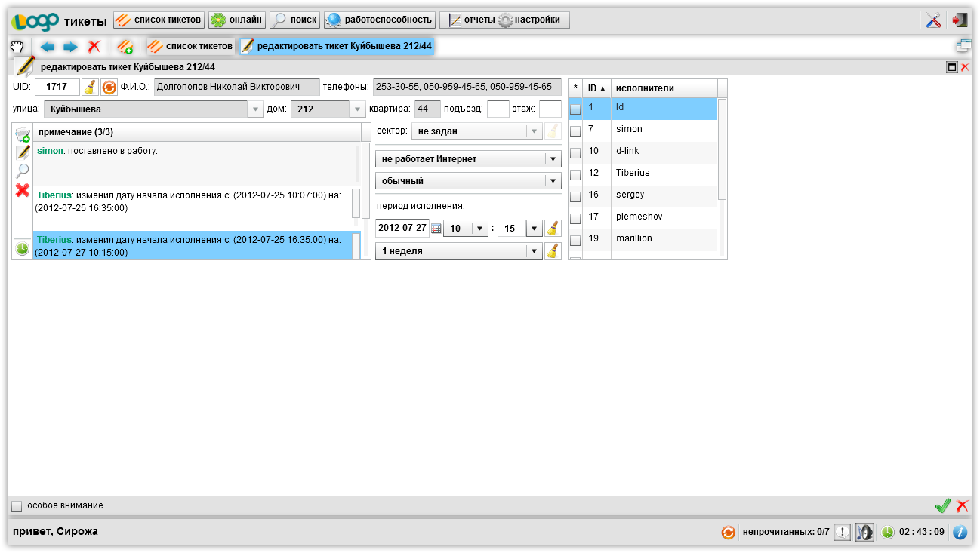Click the blue info icon in status bar
The height and width of the screenshot is (553, 980).
[960, 532]
